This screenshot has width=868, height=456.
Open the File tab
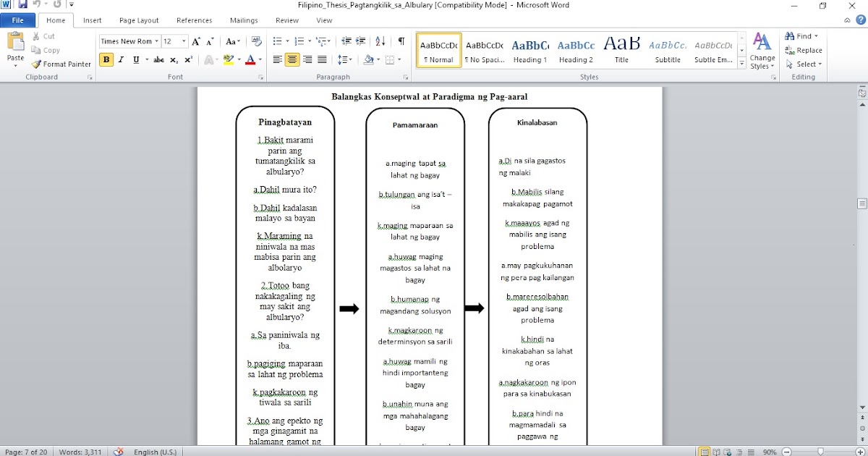click(18, 20)
